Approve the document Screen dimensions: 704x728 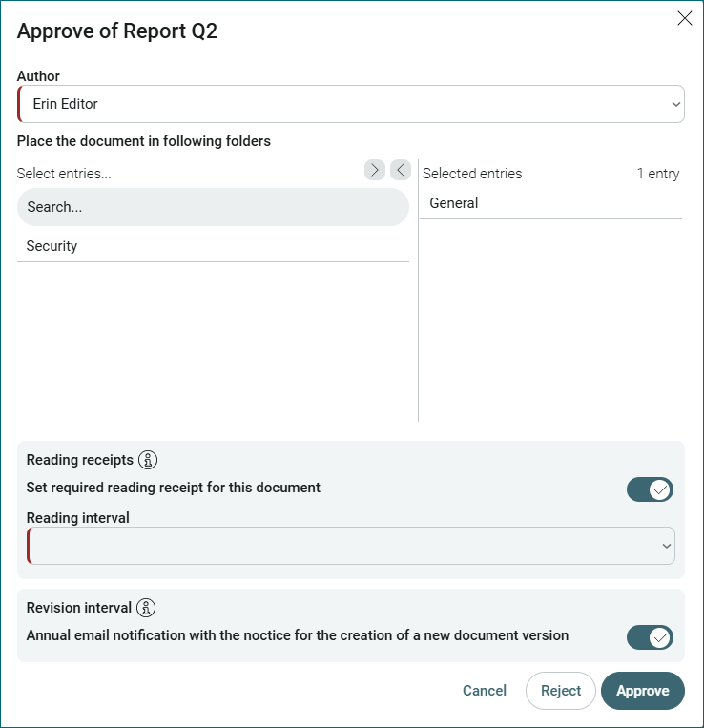coord(643,691)
